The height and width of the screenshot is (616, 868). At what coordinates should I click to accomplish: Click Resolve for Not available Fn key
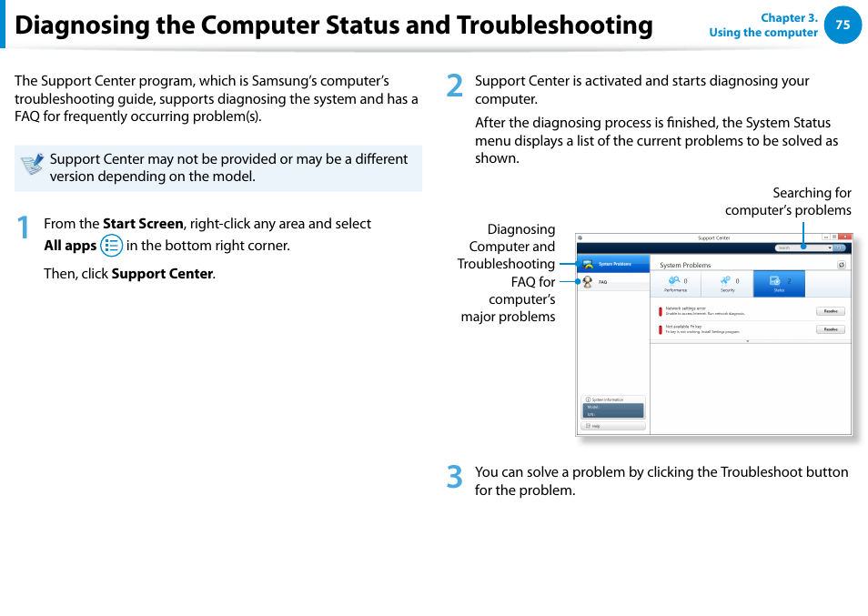click(x=832, y=329)
